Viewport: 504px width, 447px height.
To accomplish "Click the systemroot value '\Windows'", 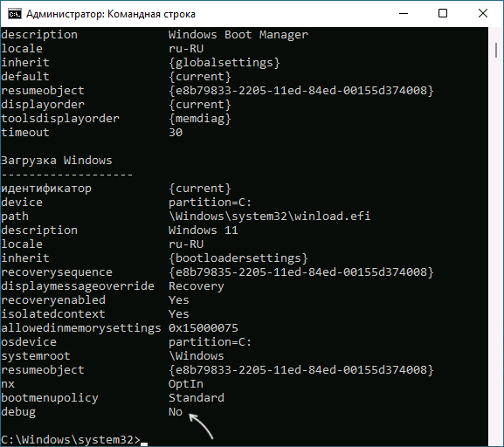I will tap(197, 356).
